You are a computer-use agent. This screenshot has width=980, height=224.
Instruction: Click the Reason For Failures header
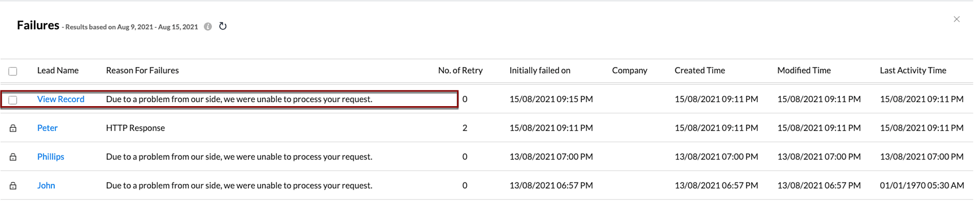pos(142,70)
